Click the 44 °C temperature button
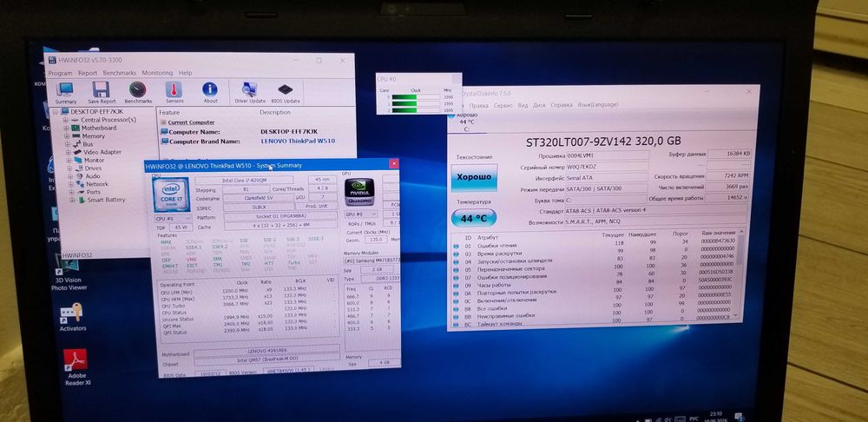This screenshot has height=422, width=868. (x=474, y=218)
